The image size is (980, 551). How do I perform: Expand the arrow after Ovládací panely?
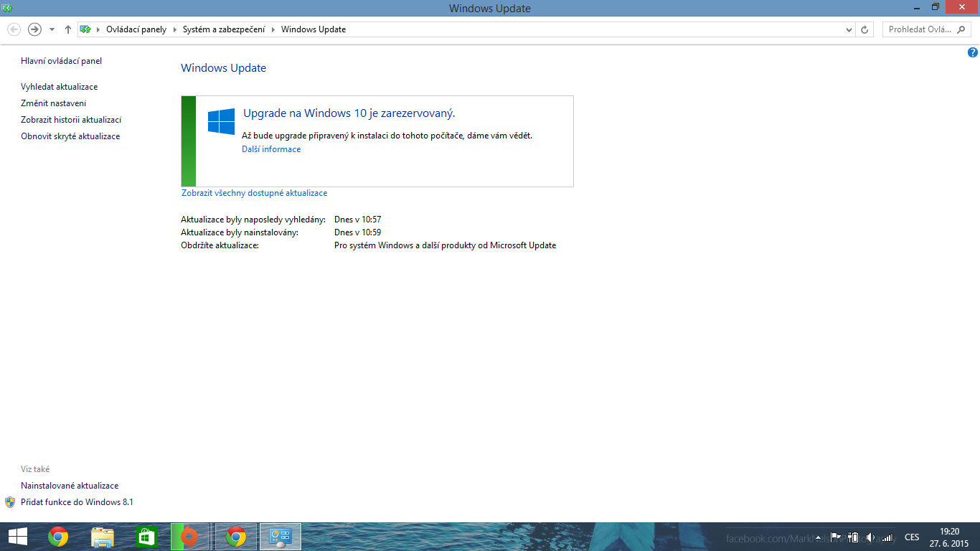click(174, 29)
